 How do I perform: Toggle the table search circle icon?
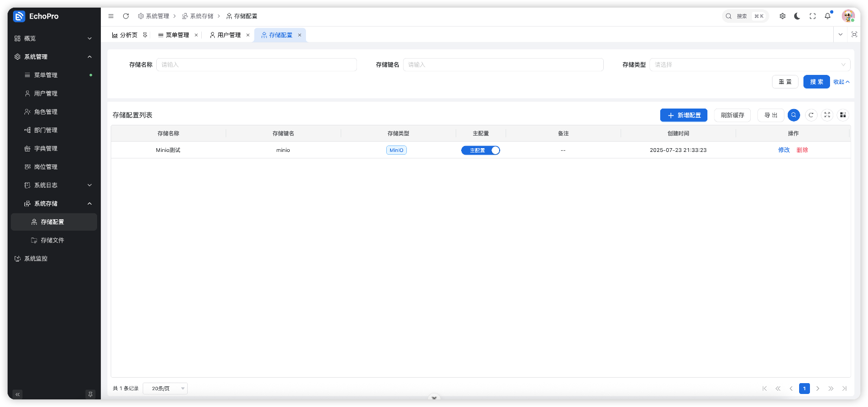coord(794,115)
